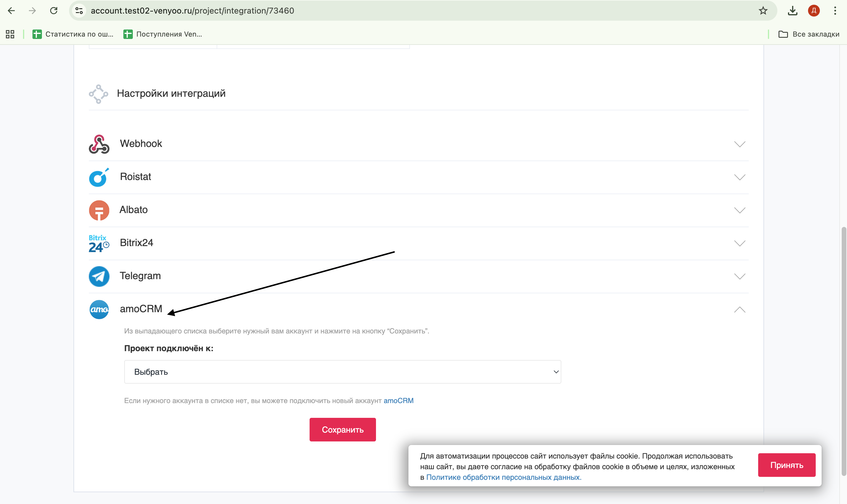Screen dimensions: 847x504
Task: Expand the Webhook section chevron
Action: pos(739,144)
